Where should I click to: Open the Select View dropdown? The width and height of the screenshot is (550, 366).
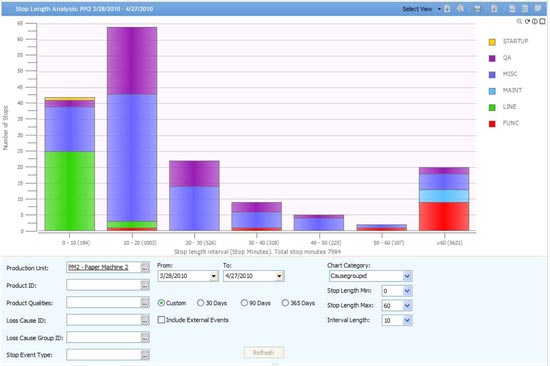422,9
